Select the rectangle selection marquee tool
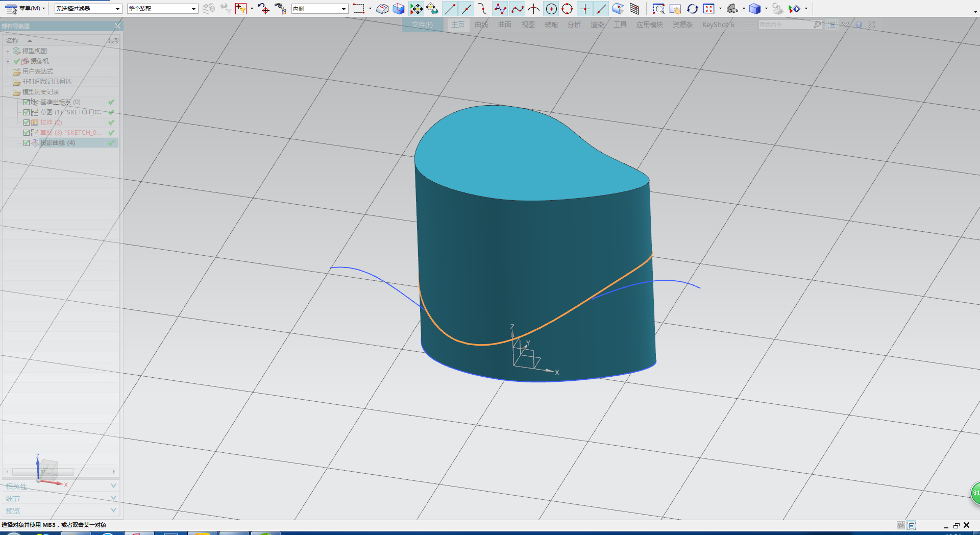This screenshot has width=980, height=535. (x=359, y=9)
